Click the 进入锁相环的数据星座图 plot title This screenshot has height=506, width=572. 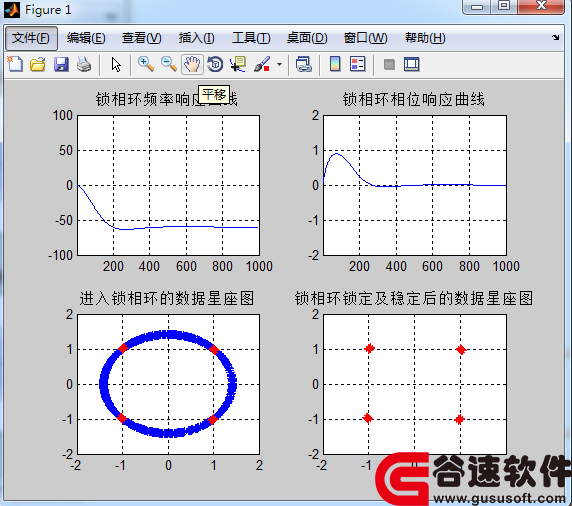tap(167, 298)
